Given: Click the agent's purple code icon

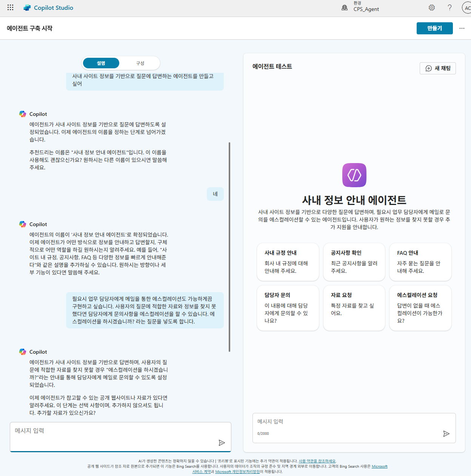Looking at the screenshot, I should coord(354,175).
